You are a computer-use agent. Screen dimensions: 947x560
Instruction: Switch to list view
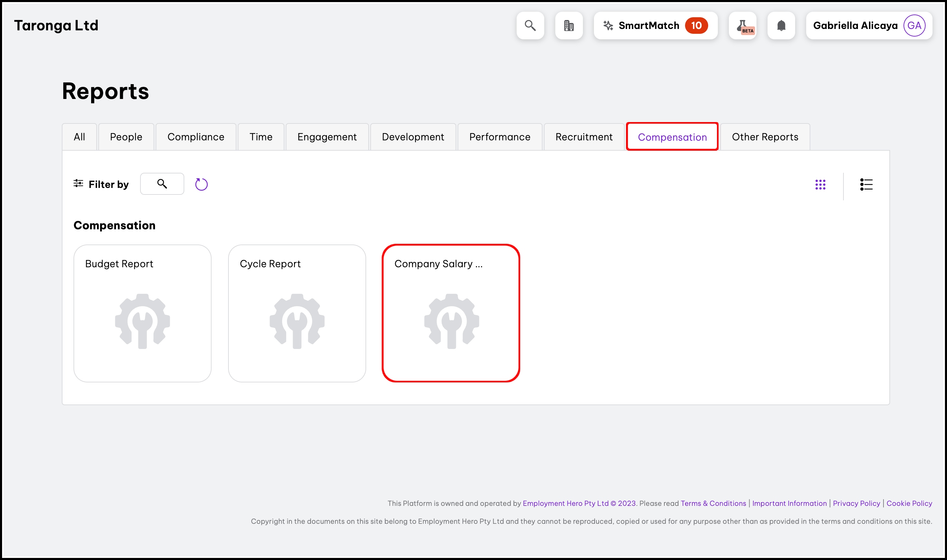click(x=866, y=184)
